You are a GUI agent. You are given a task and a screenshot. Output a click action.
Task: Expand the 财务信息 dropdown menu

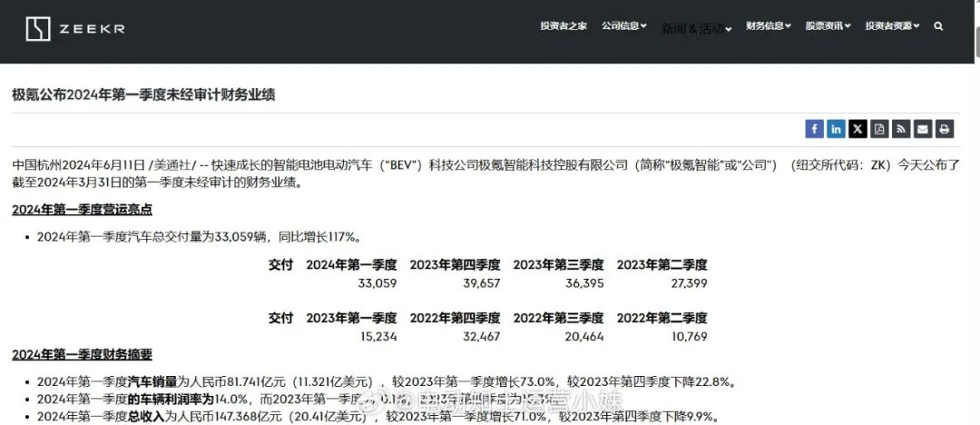coord(769,26)
